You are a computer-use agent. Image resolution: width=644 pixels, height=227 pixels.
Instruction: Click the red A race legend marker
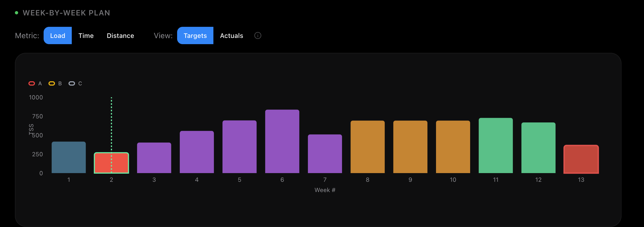[32, 83]
